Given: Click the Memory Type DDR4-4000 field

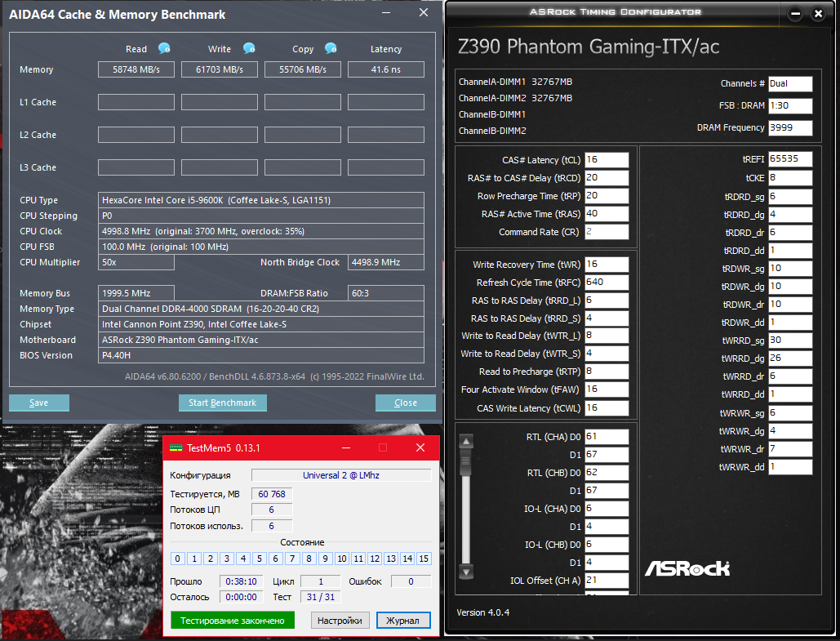Looking at the screenshot, I should (x=261, y=309).
